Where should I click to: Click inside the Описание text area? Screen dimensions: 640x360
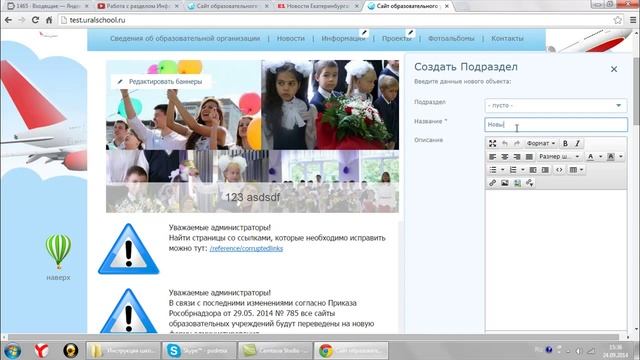point(556,261)
